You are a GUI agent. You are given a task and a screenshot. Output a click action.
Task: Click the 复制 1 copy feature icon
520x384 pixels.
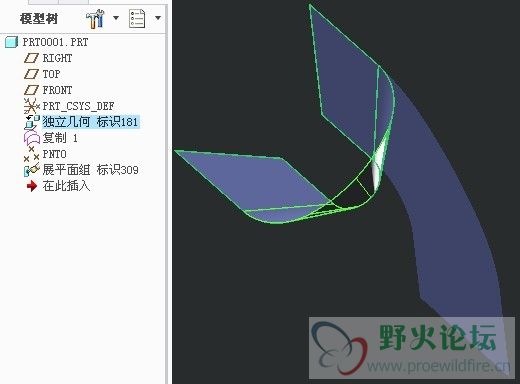click(x=32, y=138)
